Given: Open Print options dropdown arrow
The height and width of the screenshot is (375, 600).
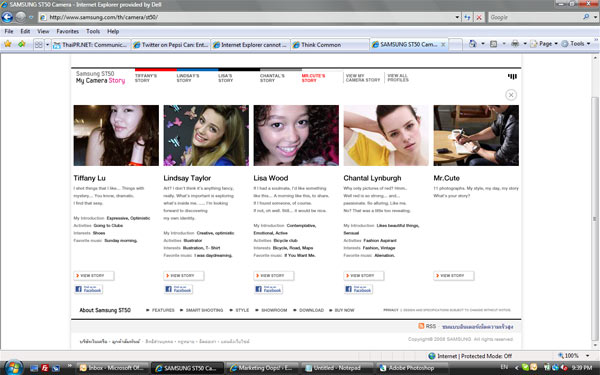Looking at the screenshot, I should pyautogui.click(x=525, y=44).
